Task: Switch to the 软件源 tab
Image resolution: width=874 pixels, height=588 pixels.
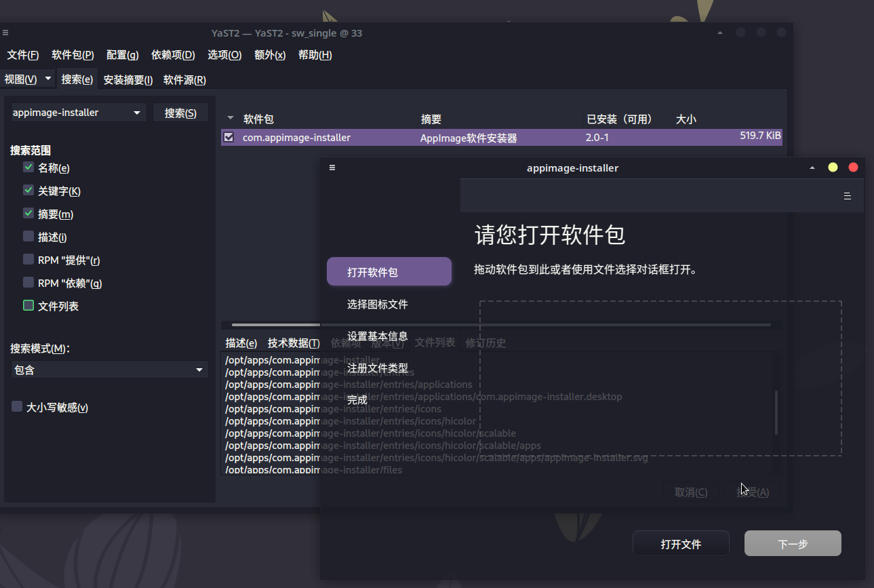Action: tap(184, 79)
